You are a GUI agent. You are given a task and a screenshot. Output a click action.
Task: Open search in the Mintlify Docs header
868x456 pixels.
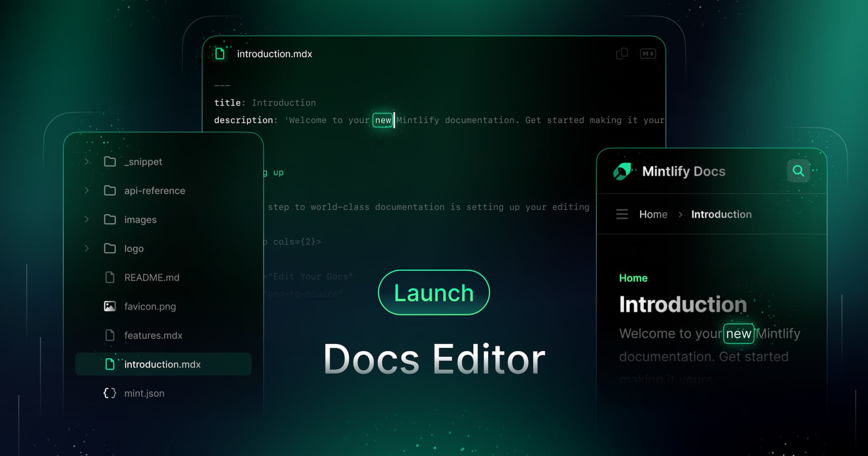pos(798,171)
